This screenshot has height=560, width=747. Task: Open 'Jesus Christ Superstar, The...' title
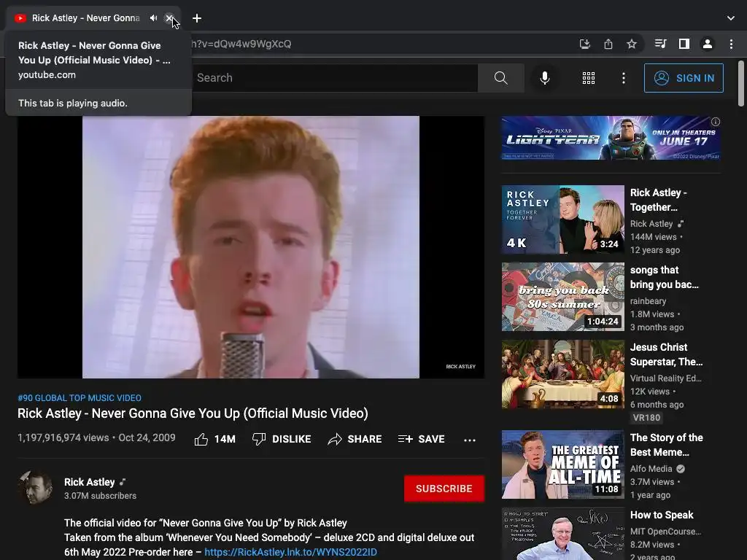pos(667,354)
